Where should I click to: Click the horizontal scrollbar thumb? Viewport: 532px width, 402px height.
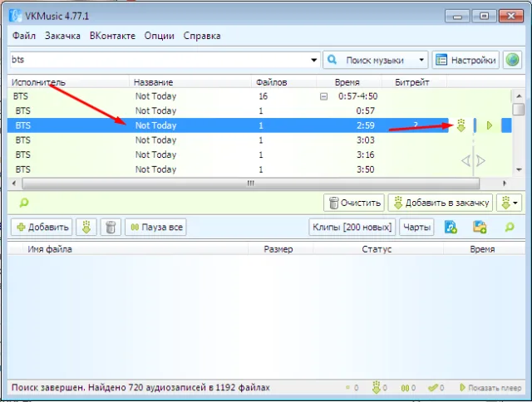pos(251,184)
